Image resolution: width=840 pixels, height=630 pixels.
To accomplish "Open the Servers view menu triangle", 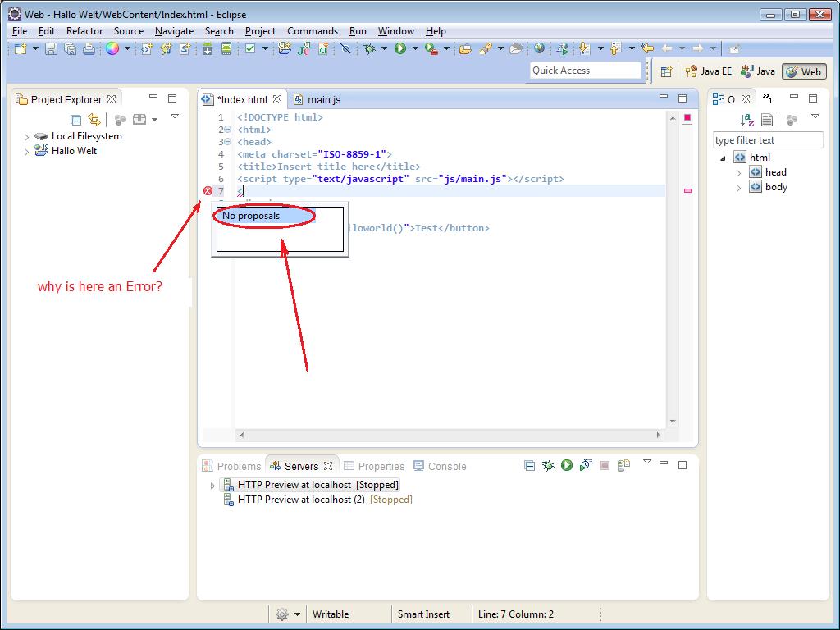I will pos(647,461).
